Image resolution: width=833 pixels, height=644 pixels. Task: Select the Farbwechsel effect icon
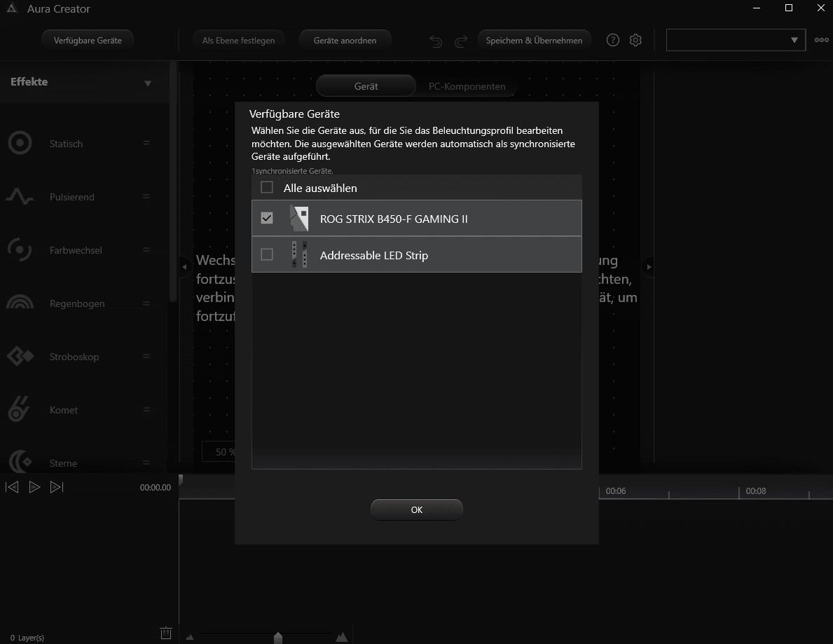[x=20, y=249]
